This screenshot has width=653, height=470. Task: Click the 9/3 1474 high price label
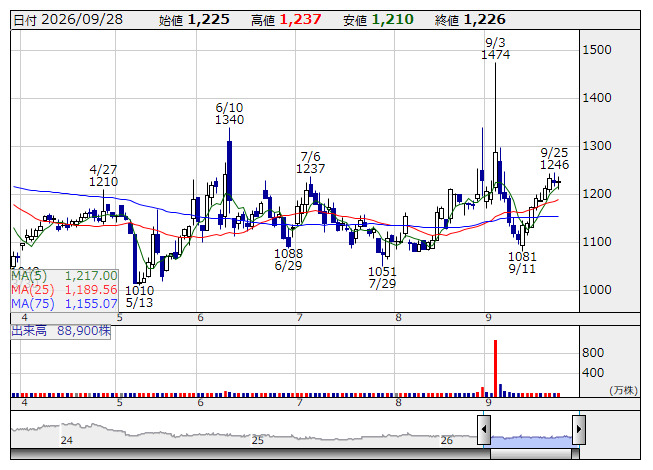tap(495, 48)
